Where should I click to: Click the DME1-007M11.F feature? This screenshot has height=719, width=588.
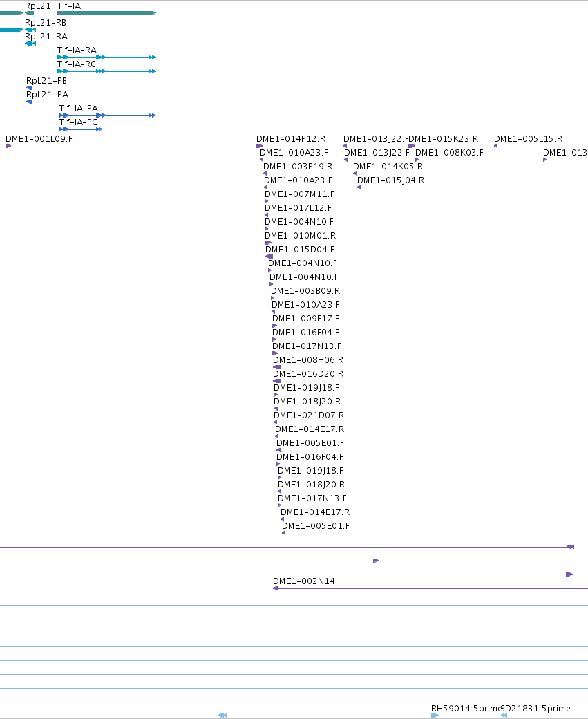click(299, 194)
